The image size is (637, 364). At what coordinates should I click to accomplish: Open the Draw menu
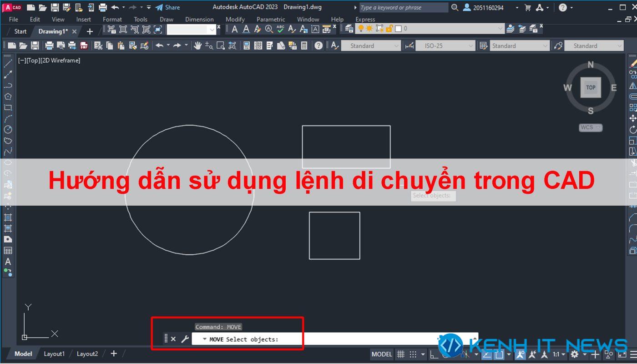(167, 19)
